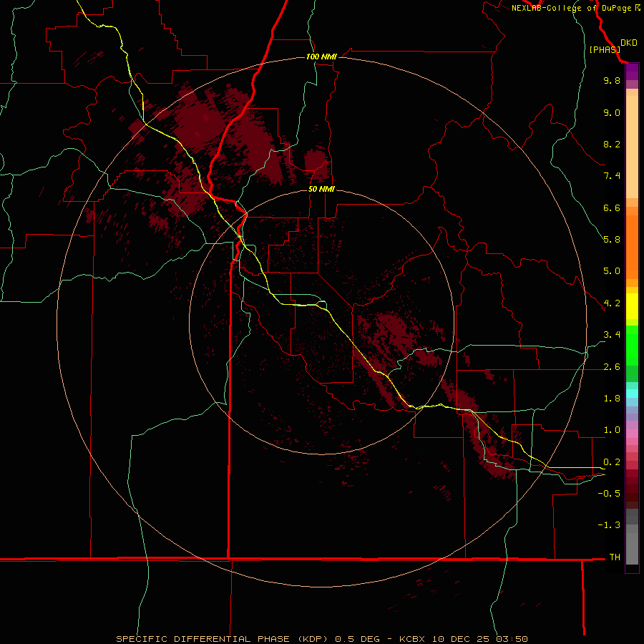The height and width of the screenshot is (644, 644).
Task: Click the [PHAS] unit label
Action: pos(605,49)
